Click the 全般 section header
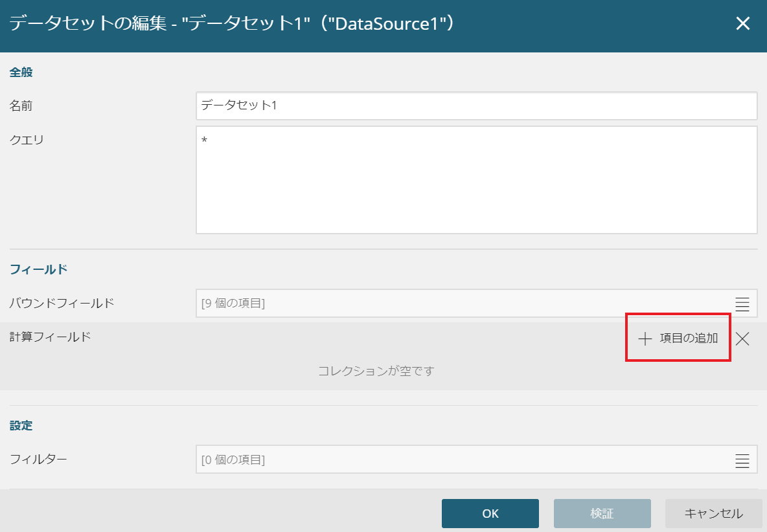Screen dimensions: 767x532 tap(21, 72)
